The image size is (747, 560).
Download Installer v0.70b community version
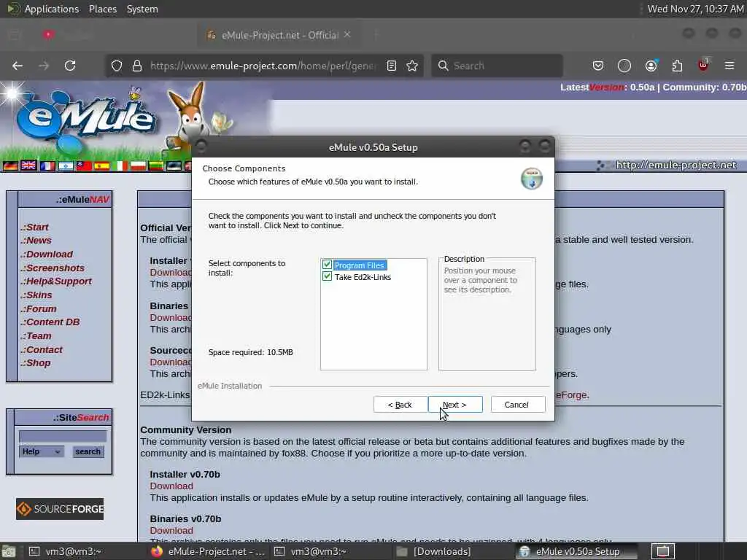[171, 486]
